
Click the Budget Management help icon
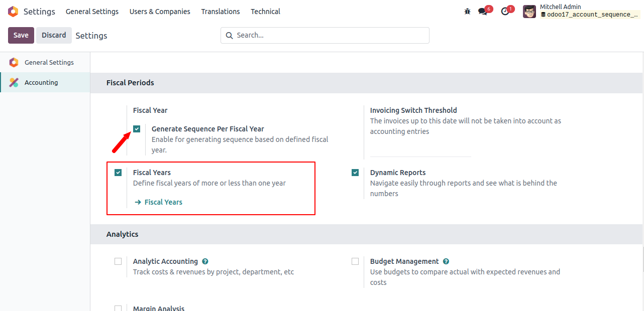coord(446,261)
